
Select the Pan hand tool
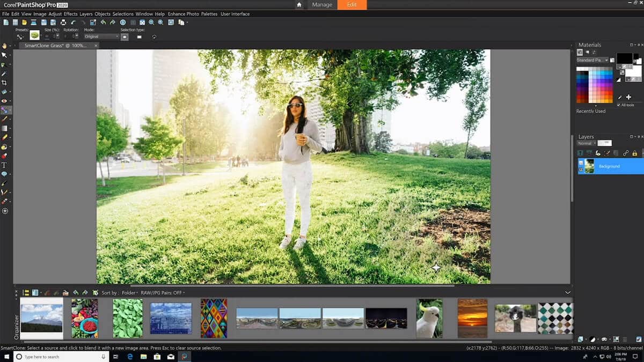coord(4,46)
